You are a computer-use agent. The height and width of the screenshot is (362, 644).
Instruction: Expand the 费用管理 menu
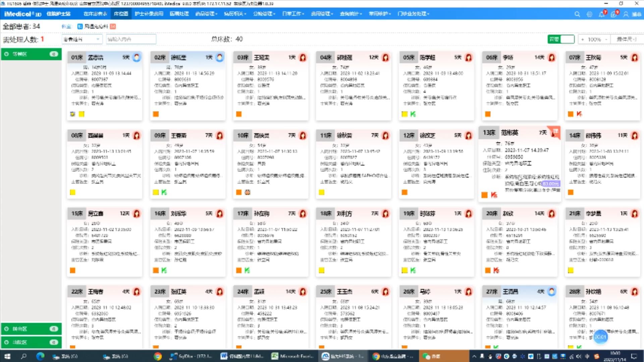(322, 14)
